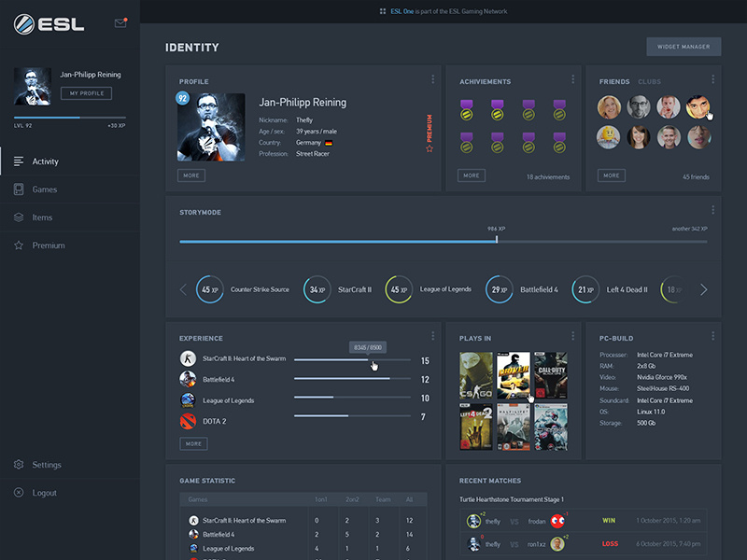Click the League of Legends icon in Experience
Screen dimensions: 747x560
pos(188,400)
